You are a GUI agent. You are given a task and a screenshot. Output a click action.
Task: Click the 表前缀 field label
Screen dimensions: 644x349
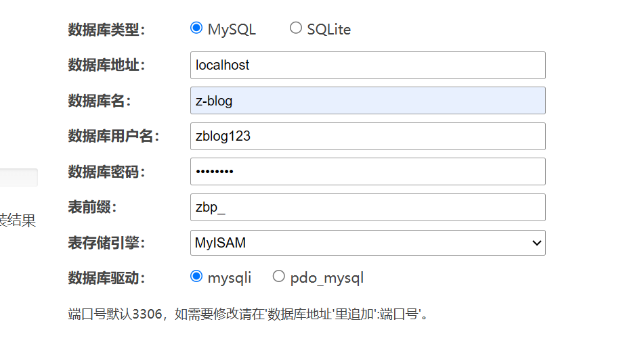(x=92, y=207)
